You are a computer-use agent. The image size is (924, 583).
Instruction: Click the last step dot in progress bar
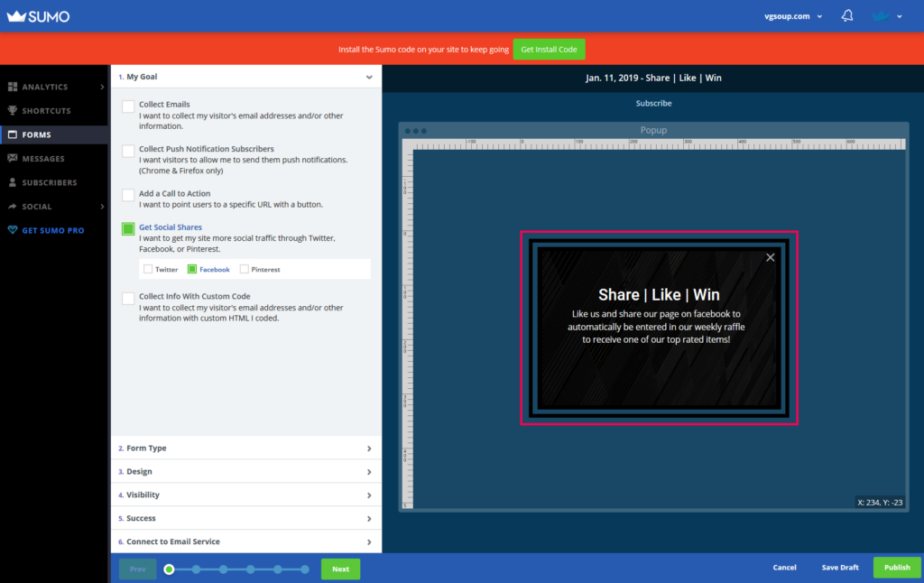(305, 569)
